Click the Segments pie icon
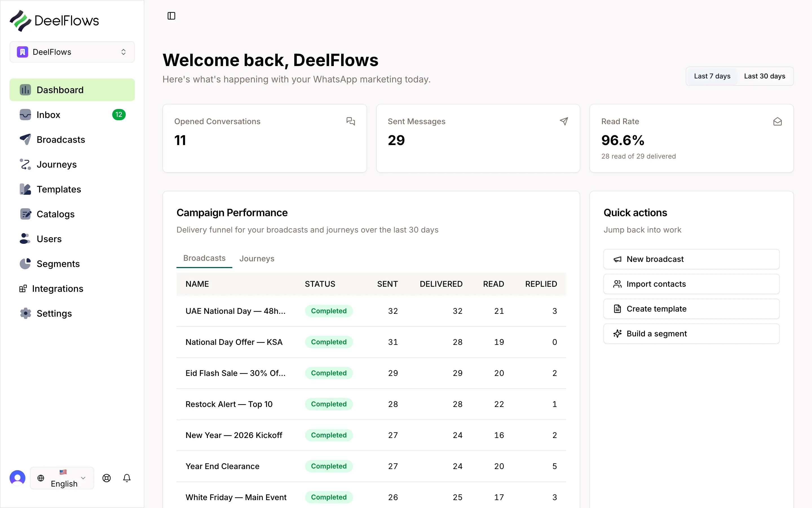Screen dimensions: 812x508 [25, 264]
